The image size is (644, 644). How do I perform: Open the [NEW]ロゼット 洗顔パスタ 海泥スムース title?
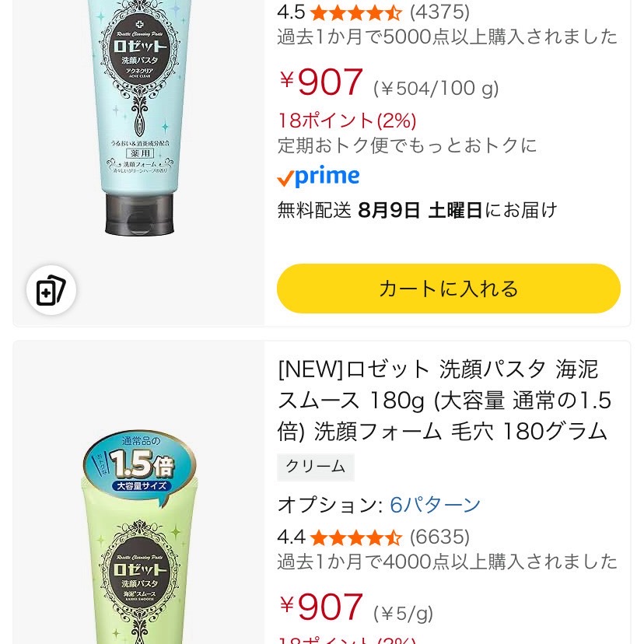[x=445, y=400]
